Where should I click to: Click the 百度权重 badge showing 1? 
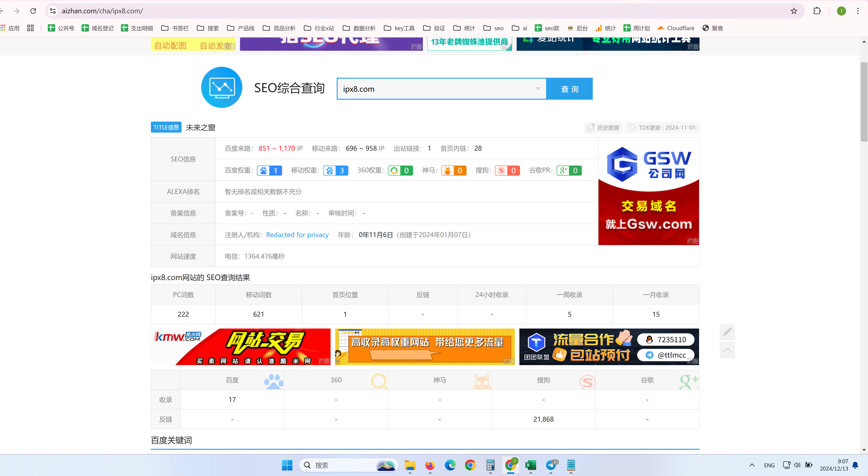tap(269, 171)
